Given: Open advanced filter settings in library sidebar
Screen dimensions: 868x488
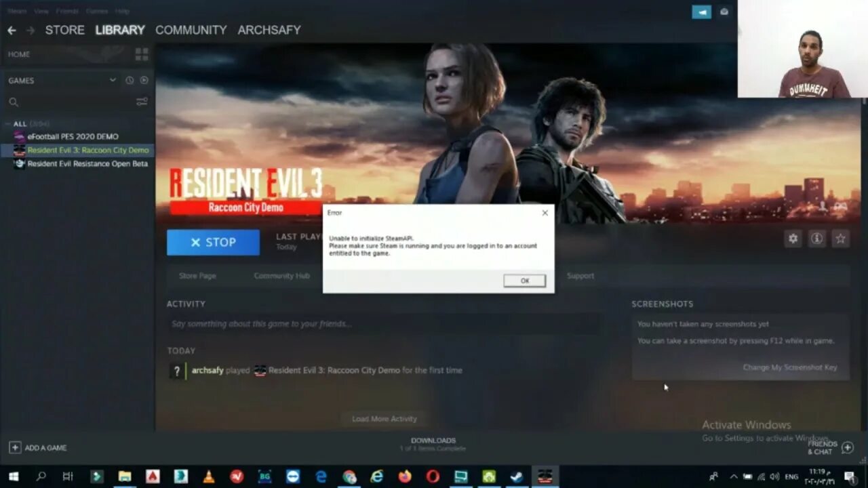Looking at the screenshot, I should 142,102.
